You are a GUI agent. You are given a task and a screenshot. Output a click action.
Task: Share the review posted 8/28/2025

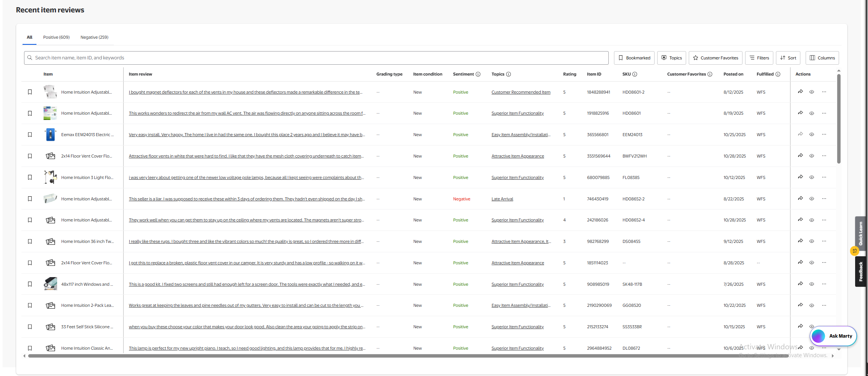click(x=800, y=262)
